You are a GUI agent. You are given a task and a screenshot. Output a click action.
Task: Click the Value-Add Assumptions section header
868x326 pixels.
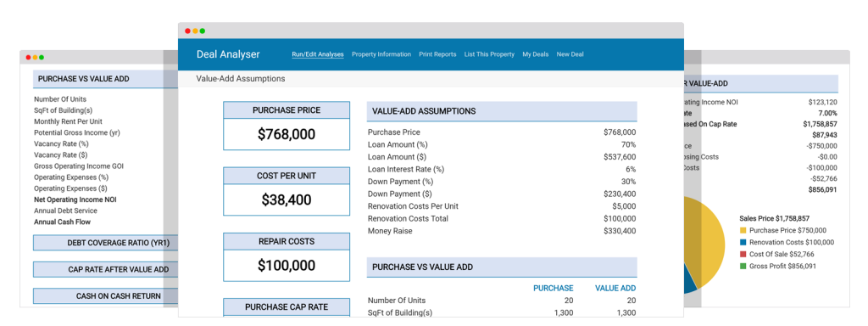[x=502, y=111]
